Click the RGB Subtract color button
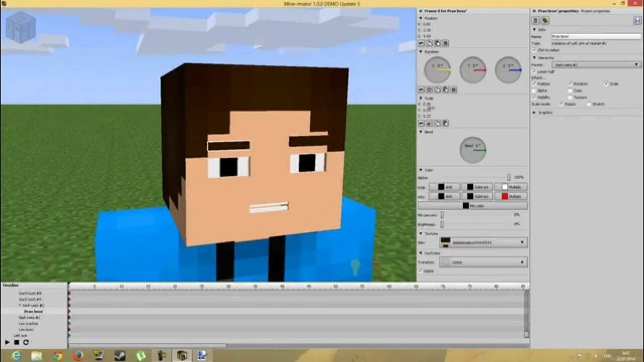Screen dimensions: 644x362 tap(477, 187)
